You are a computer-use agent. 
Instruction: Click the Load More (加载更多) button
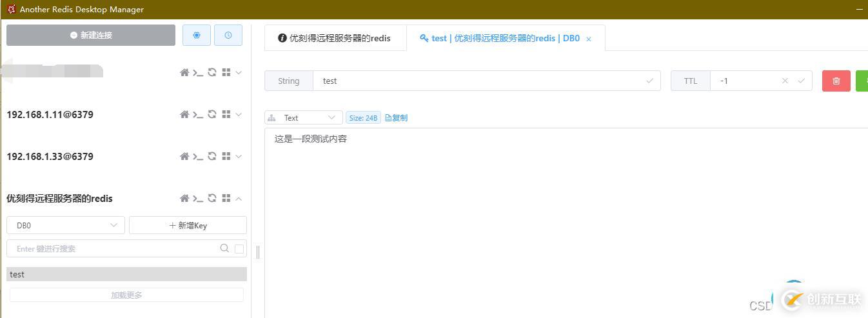tap(126, 295)
